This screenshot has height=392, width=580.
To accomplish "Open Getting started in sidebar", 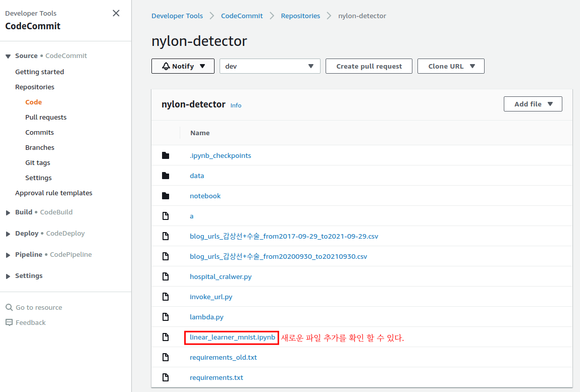I will click(x=39, y=72).
